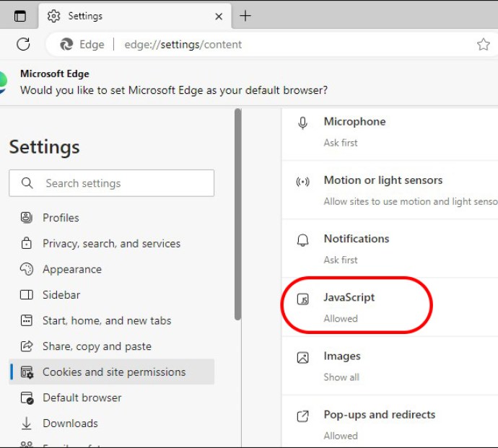Screen dimensions: 498x448
Task: Click the motion sensors icon
Action: (x=302, y=182)
